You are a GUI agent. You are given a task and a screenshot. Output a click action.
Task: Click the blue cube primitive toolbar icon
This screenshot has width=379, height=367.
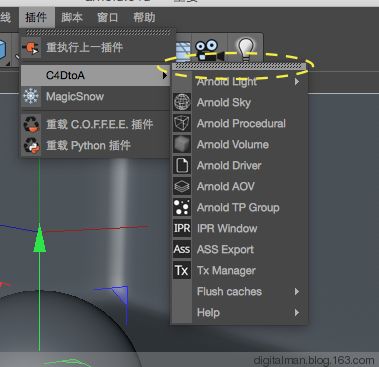[x=4, y=51]
